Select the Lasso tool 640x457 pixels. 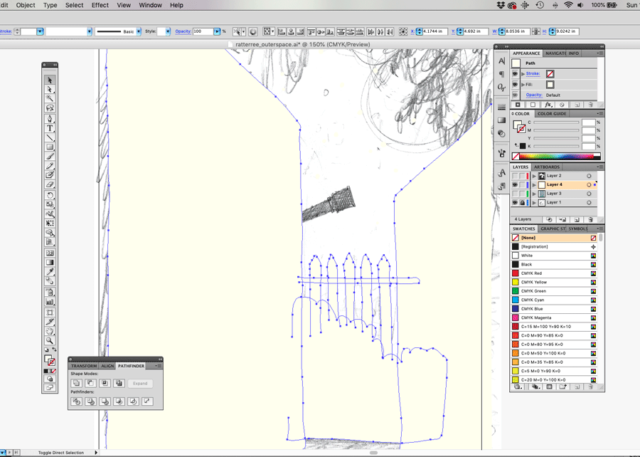(50, 108)
